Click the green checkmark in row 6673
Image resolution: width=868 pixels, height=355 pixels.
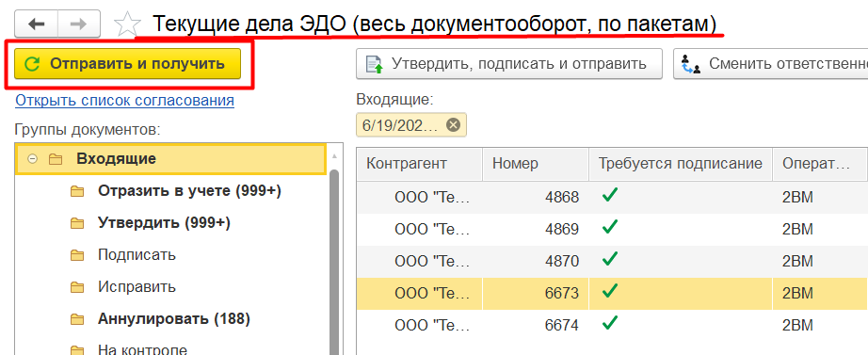click(x=609, y=291)
